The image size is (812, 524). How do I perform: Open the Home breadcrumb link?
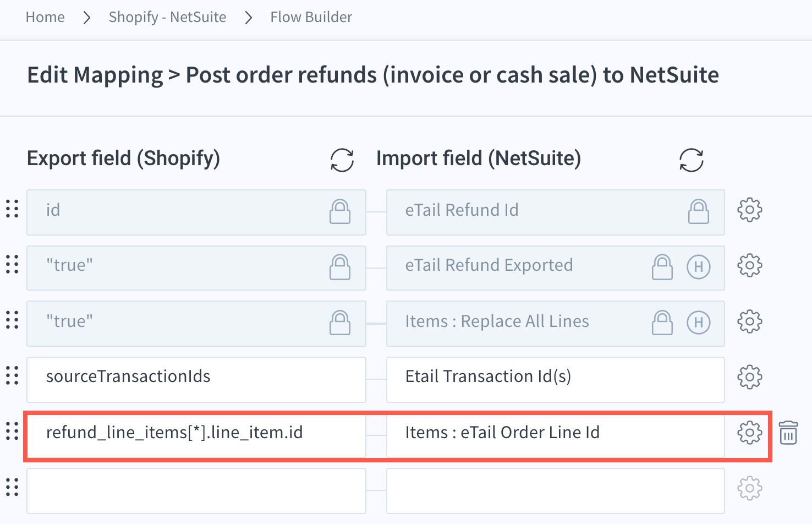tap(45, 17)
